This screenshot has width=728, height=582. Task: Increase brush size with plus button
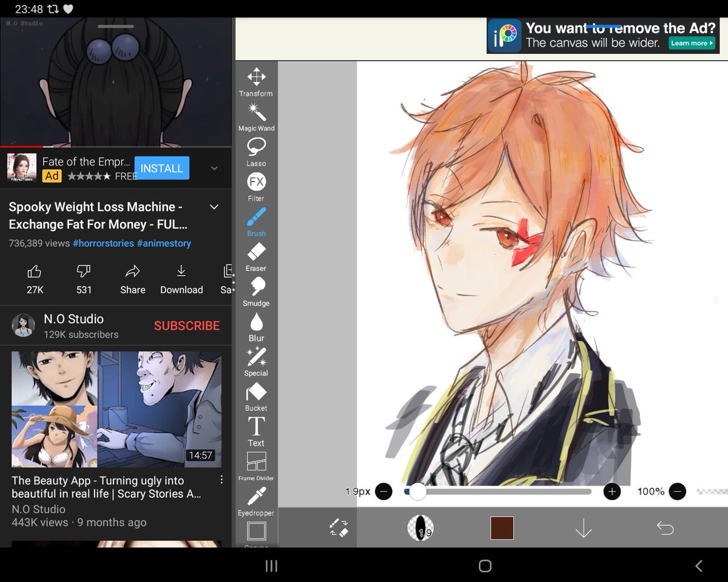612,492
